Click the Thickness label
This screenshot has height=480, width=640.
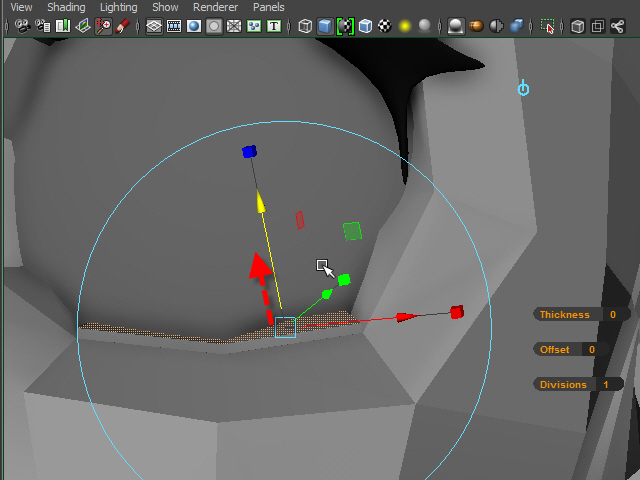click(564, 314)
